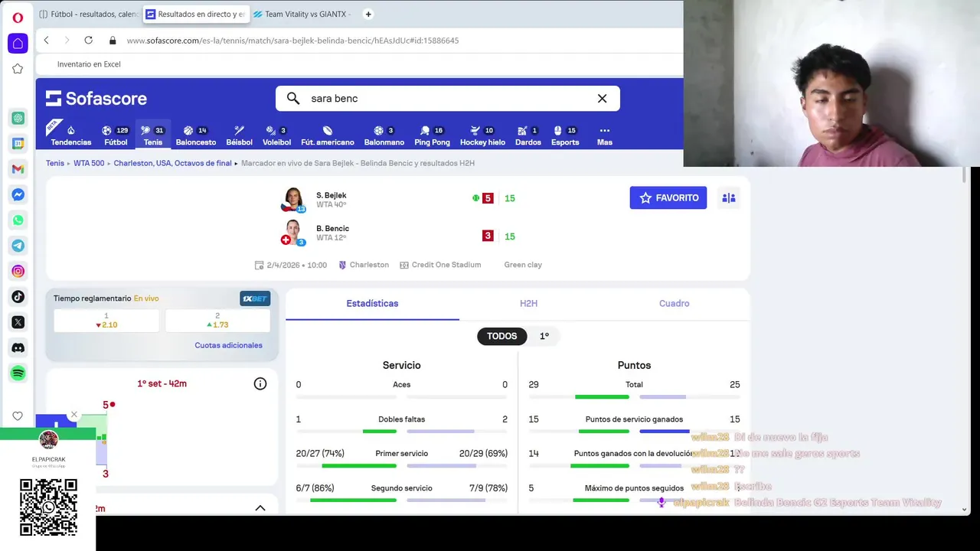Open Gmail in the sidebar
The image size is (980, 551).
[x=18, y=168]
